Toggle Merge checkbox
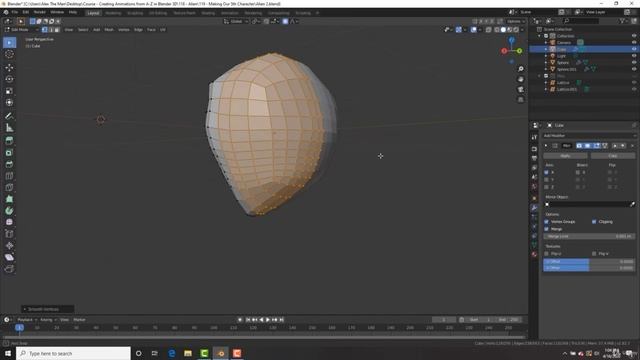Viewport: 640px width, 360px height. 547,229
